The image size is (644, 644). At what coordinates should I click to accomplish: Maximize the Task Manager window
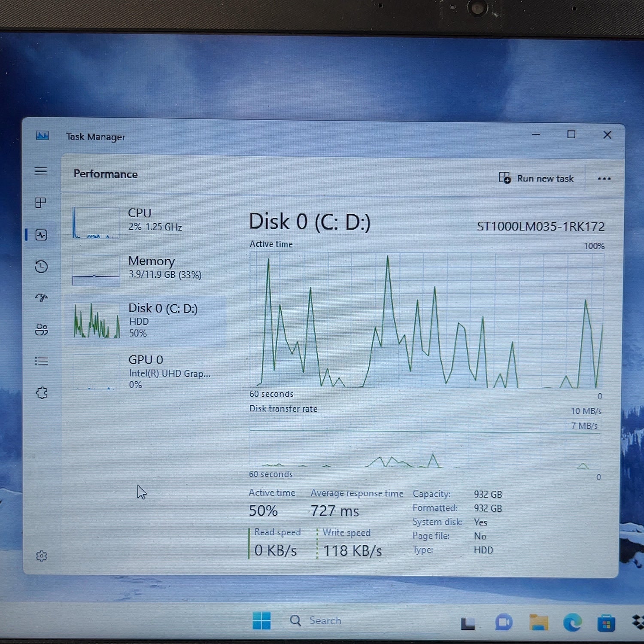[x=571, y=134]
